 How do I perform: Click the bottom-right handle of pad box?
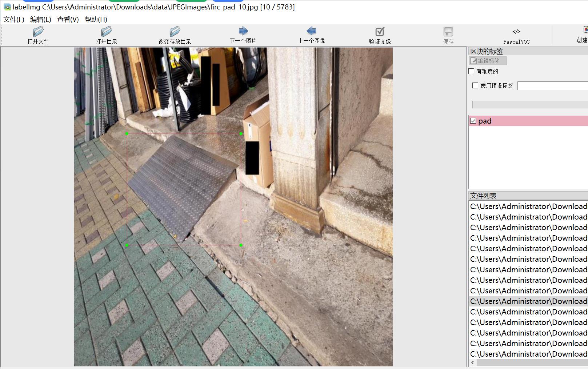pos(241,245)
